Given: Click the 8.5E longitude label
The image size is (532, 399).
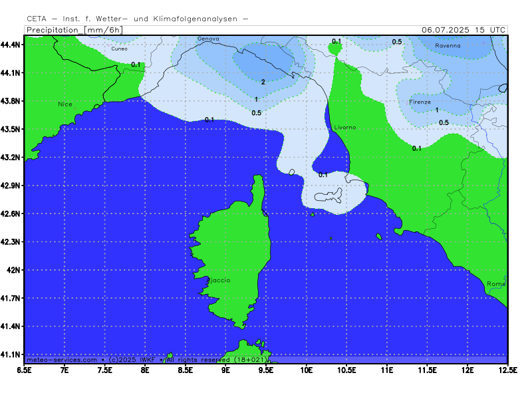Looking at the screenshot, I should (186, 370).
